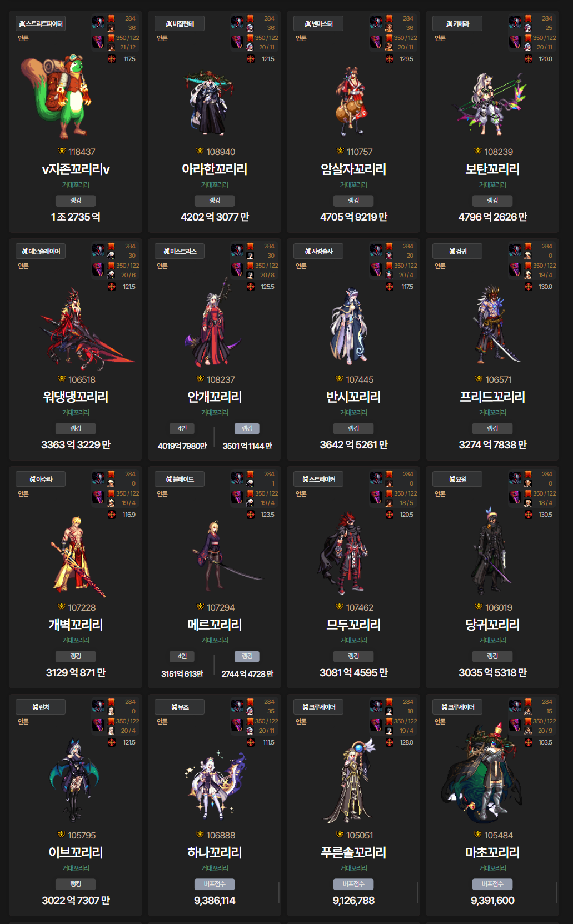Screen dimensions: 573x924
Task: Click the crosshair icon next to 130.5
Action: (x=529, y=515)
